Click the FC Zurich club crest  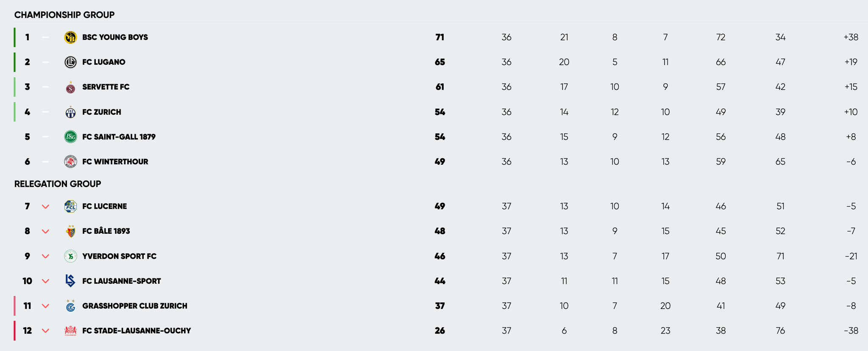tap(70, 112)
